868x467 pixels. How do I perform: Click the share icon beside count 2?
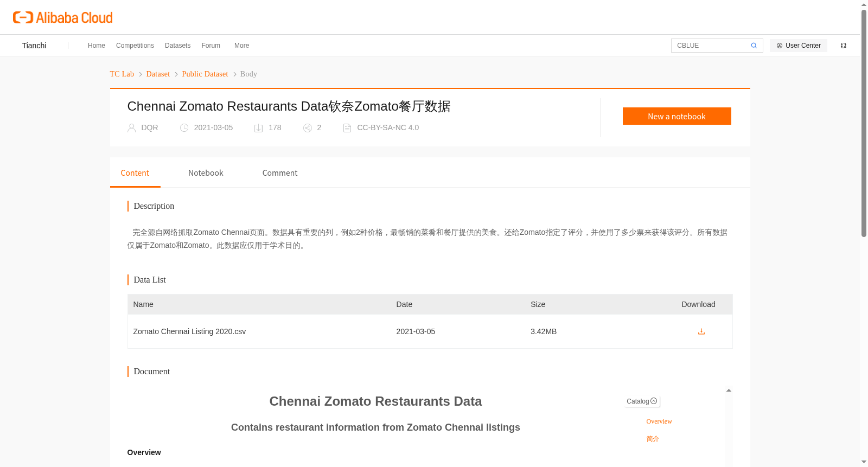pos(308,128)
